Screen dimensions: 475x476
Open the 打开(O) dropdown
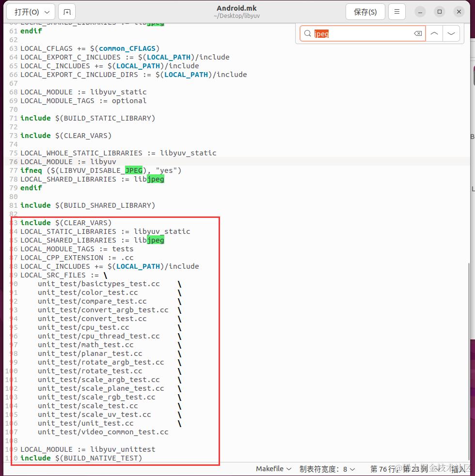(31, 12)
